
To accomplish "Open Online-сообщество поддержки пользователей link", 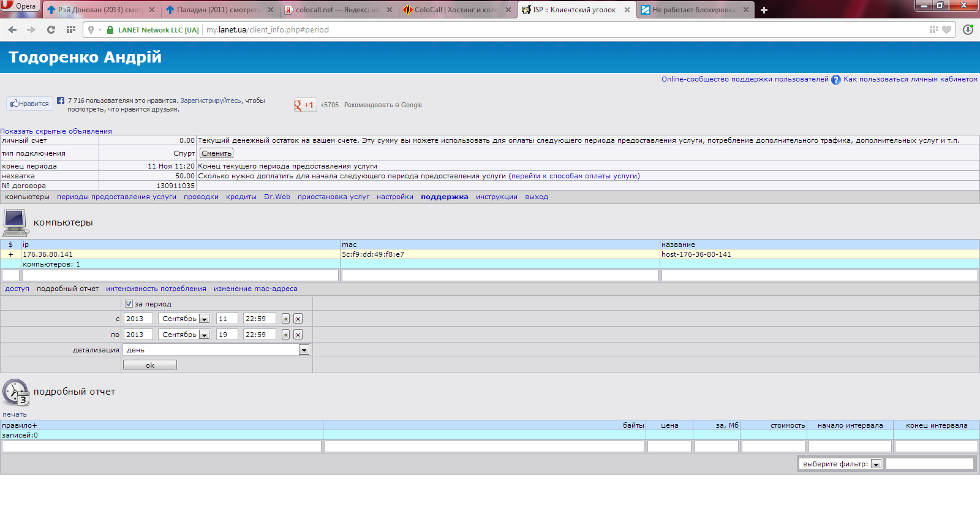I will (x=745, y=79).
